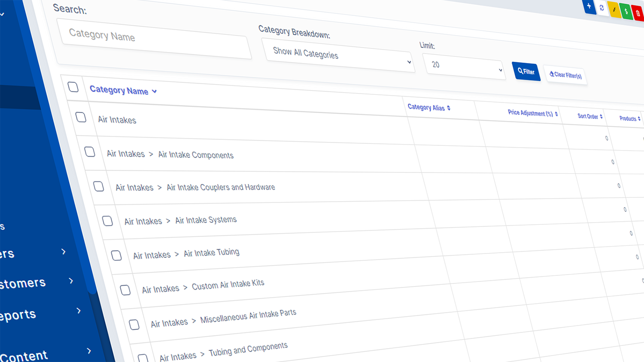Expand the Content sidebar menu chevron
Viewport: 644px width, 362px height.
coord(89,351)
